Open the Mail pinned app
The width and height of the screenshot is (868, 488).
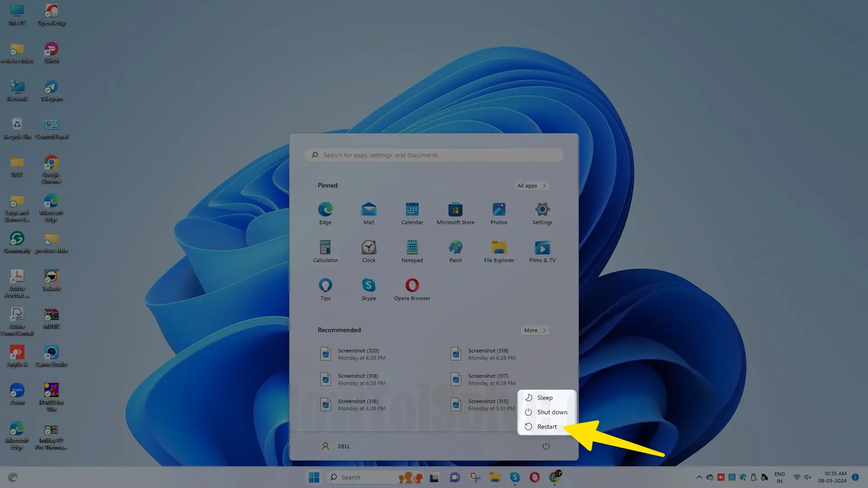(368, 214)
